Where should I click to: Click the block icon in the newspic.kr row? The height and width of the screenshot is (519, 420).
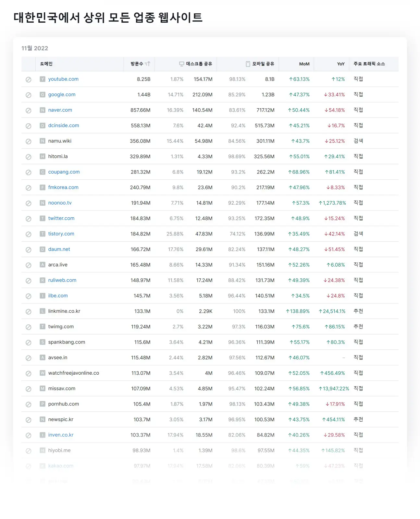(29, 420)
